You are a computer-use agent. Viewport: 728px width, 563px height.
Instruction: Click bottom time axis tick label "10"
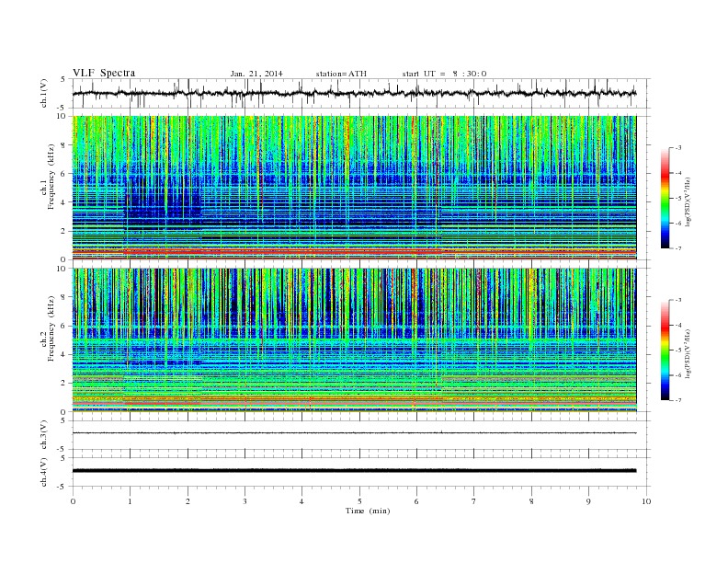point(646,501)
